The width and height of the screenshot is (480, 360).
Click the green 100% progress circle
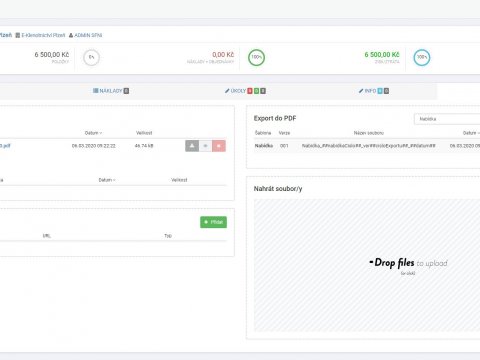[256, 57]
